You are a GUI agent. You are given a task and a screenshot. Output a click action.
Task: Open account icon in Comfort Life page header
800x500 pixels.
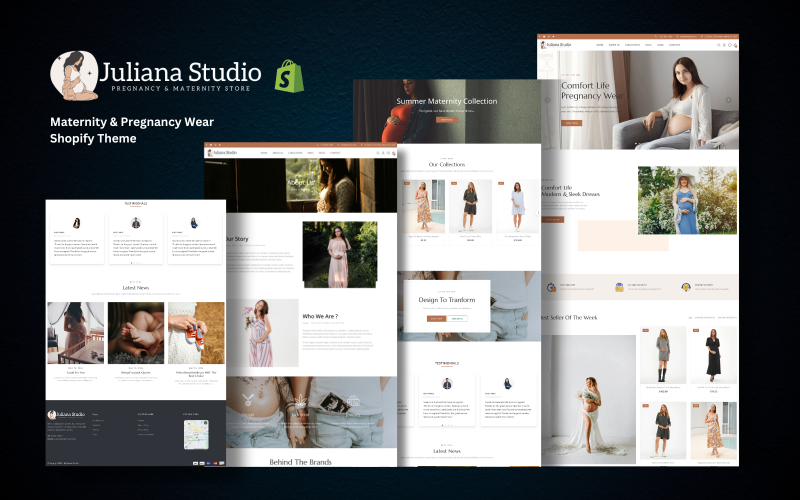(x=724, y=45)
